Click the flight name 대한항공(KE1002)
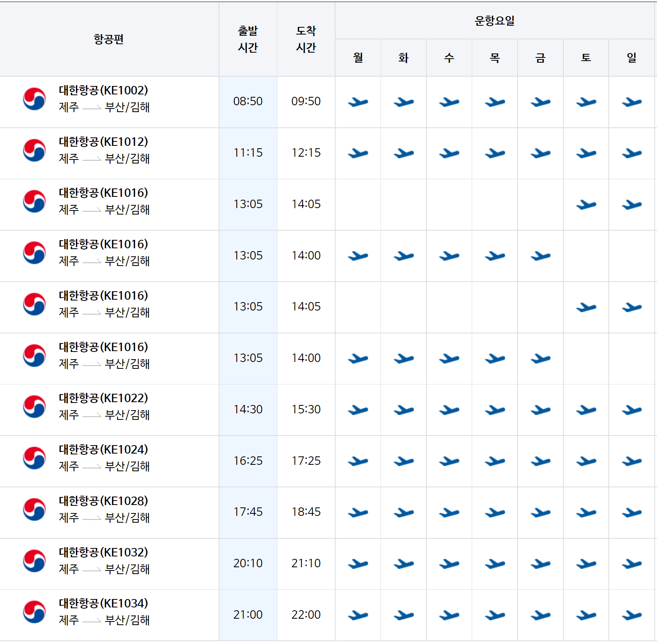 click(x=104, y=90)
